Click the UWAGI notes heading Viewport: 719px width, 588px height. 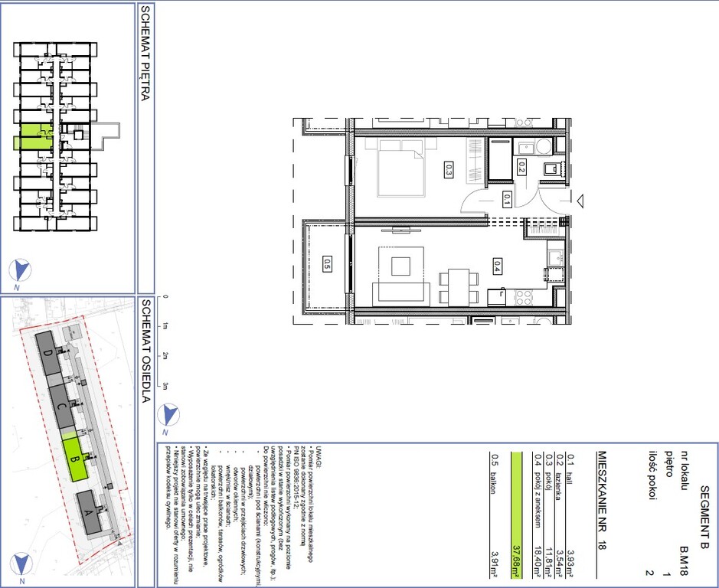319,456
